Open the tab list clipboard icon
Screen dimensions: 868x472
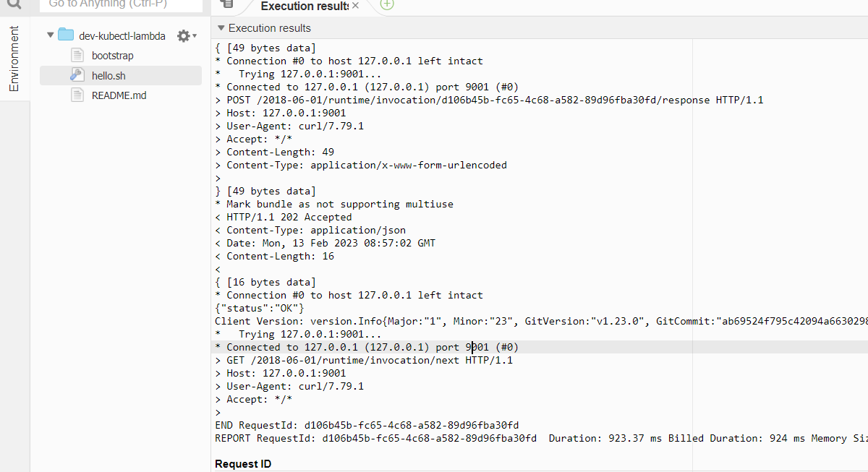click(x=227, y=4)
